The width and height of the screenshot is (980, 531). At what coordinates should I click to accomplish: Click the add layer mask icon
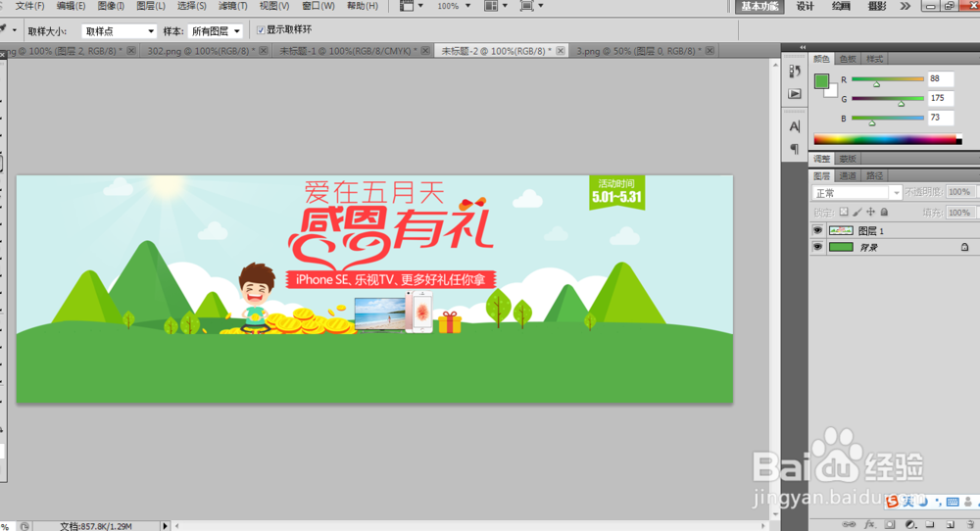click(x=890, y=525)
